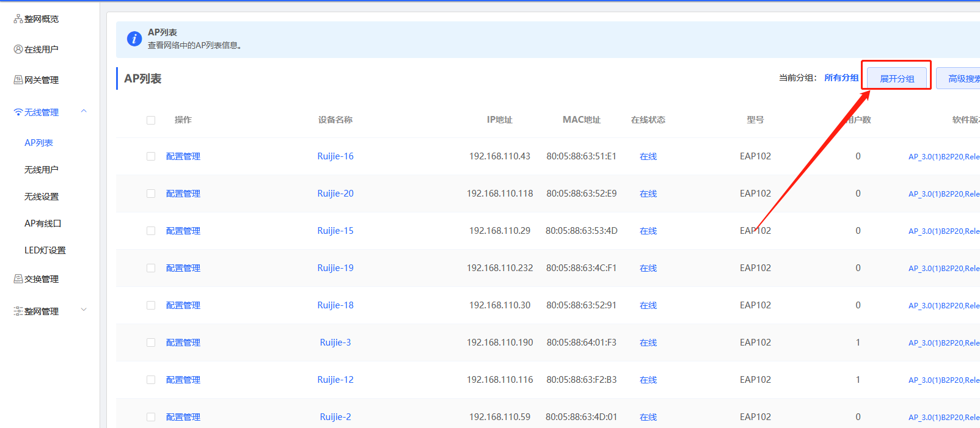Check the box for Ruijie-16 row
Screen dimensions: 980x428
(151, 156)
